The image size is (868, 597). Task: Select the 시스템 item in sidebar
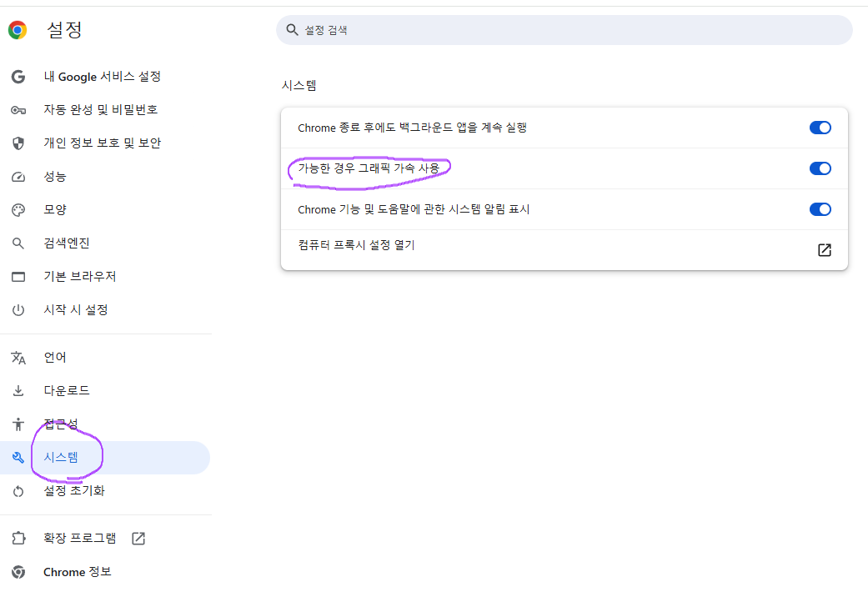[61, 458]
